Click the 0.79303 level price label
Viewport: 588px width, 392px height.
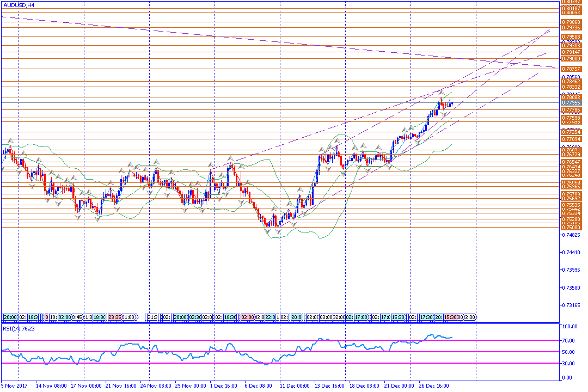571,46
